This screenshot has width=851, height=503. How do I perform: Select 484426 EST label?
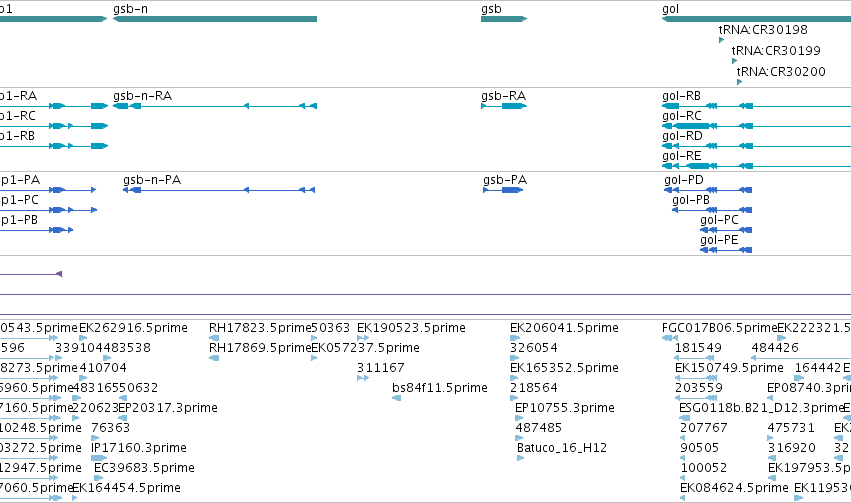click(x=775, y=347)
